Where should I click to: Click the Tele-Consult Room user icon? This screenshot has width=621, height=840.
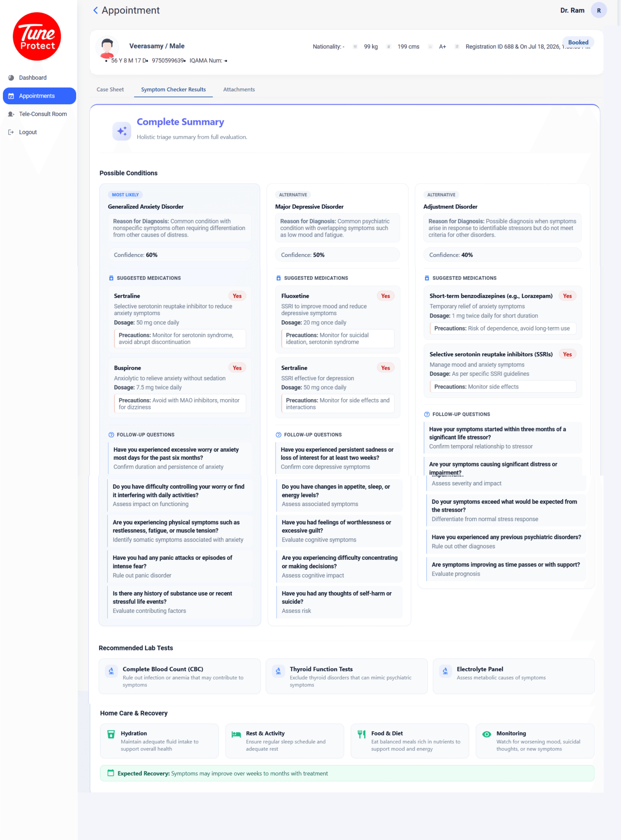pos(11,114)
